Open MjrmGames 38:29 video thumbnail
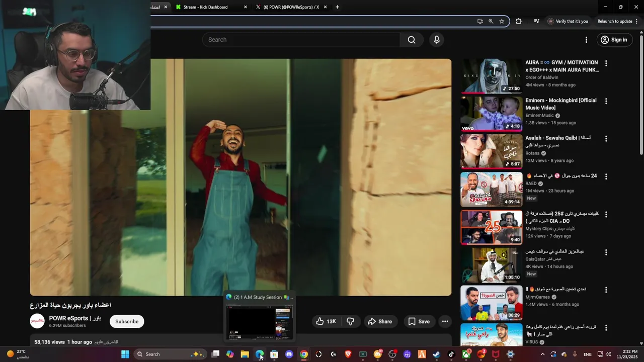This screenshot has height=362, width=644. click(492, 303)
